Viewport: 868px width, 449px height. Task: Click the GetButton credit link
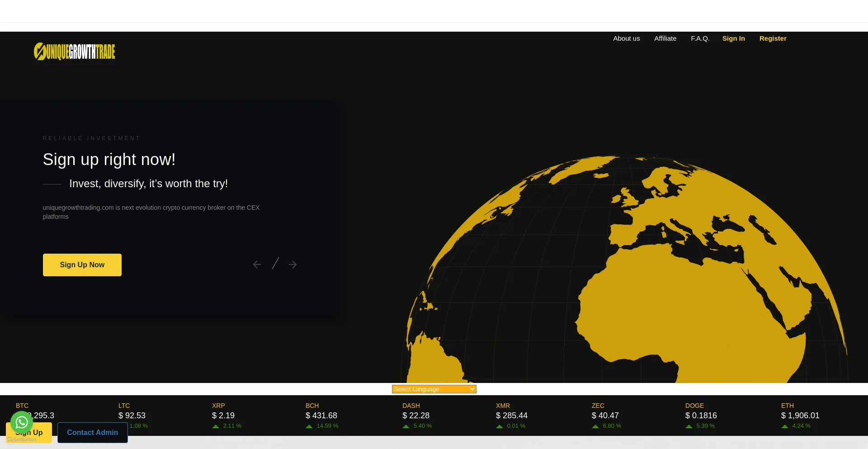(22, 440)
